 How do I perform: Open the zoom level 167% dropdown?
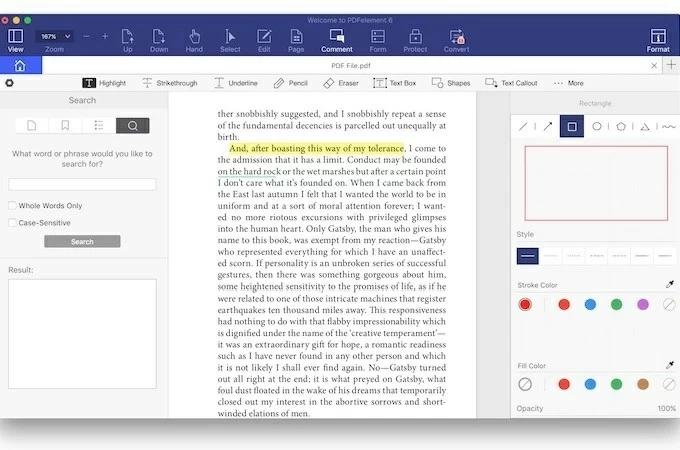click(54, 36)
